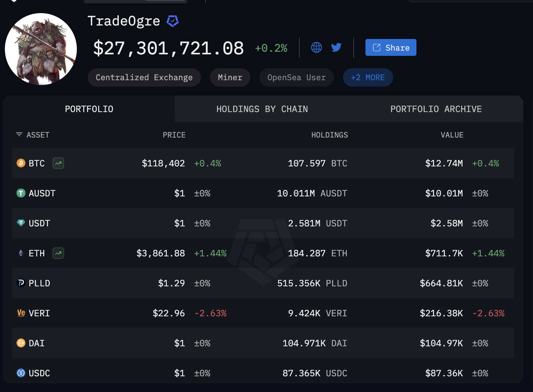Click the VERI token icon
This screenshot has width=533, height=392.
pyautogui.click(x=21, y=313)
